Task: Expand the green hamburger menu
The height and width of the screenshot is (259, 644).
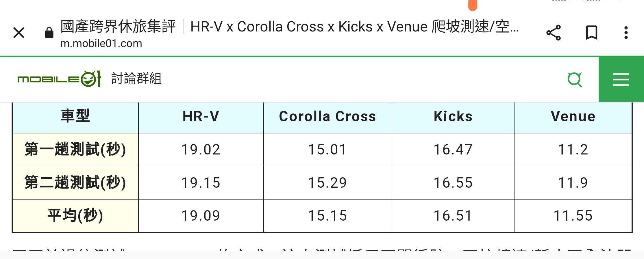Action: tap(621, 79)
